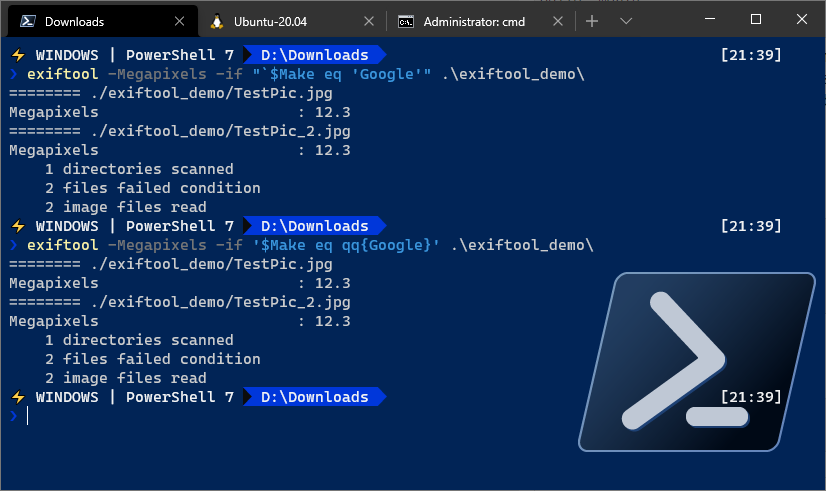Switch to the Ubuntu-20.04 tab
Image resolution: width=826 pixels, height=491 pixels.
tap(292, 21)
